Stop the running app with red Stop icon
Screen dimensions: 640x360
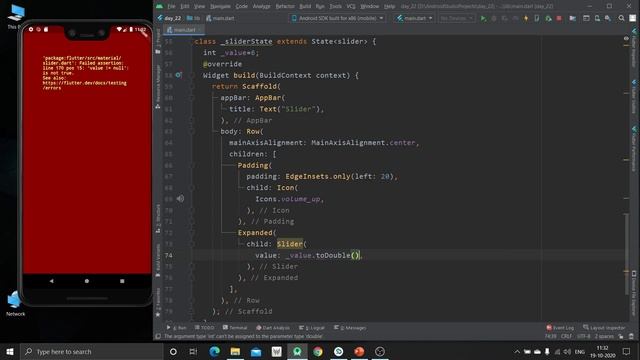[559, 18]
